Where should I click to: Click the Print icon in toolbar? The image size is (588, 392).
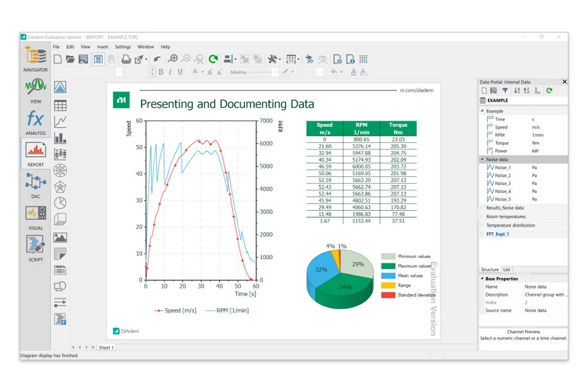tap(126, 59)
